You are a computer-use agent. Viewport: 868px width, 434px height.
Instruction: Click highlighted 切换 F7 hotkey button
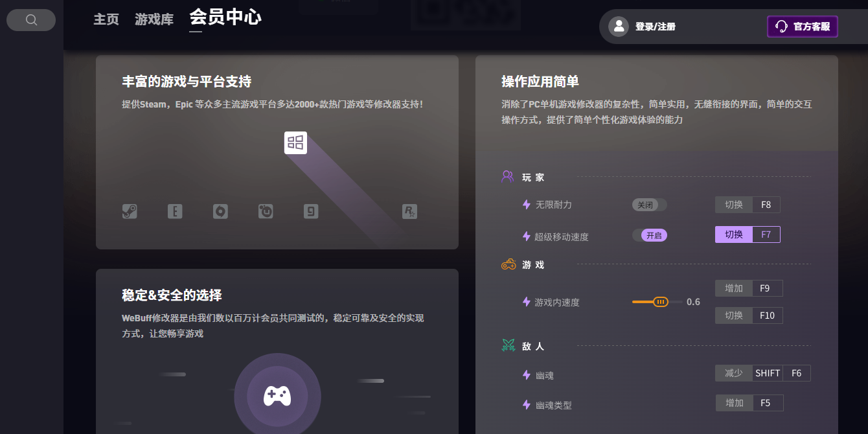click(748, 234)
